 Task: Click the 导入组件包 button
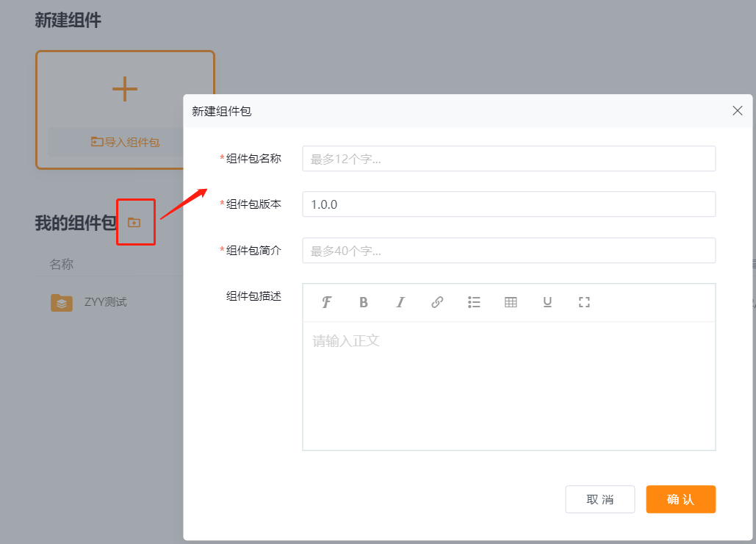coord(125,142)
